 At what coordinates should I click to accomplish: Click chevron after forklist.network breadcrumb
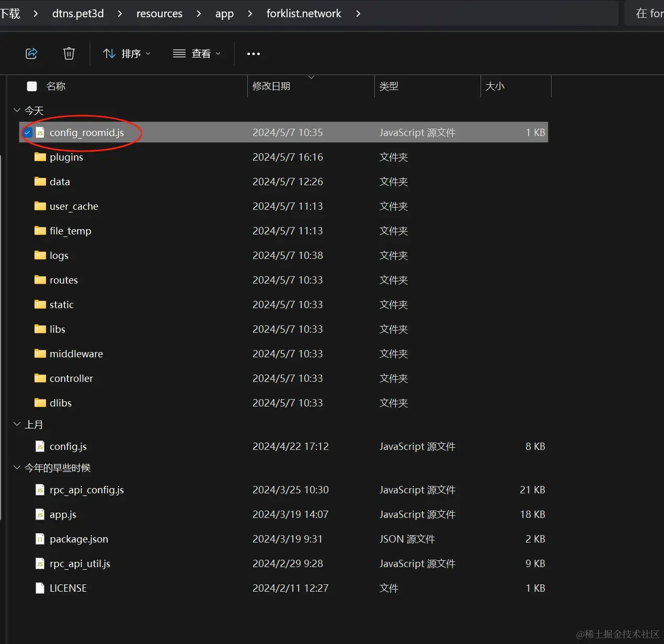click(358, 14)
